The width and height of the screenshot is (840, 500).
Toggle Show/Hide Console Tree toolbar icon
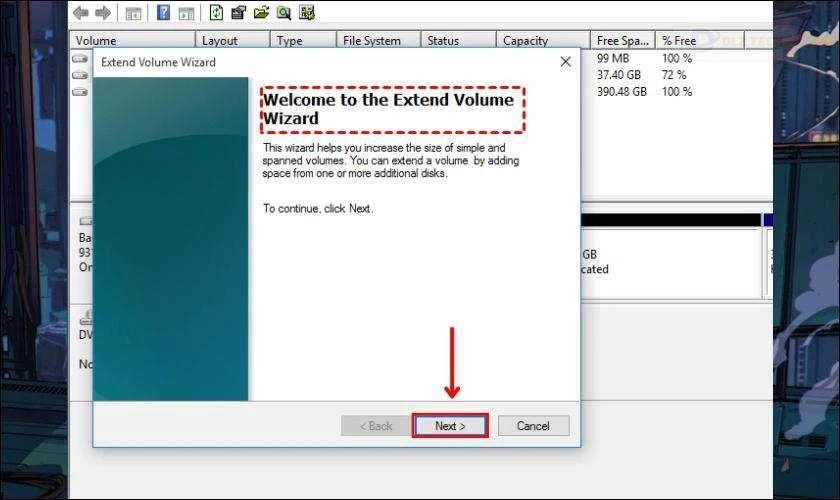[x=133, y=13]
